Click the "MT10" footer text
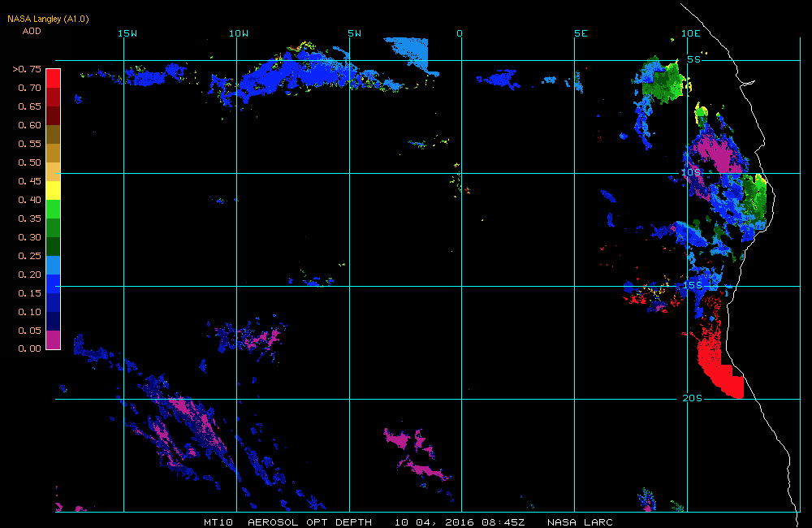This screenshot has height=528, width=812. click(x=218, y=522)
